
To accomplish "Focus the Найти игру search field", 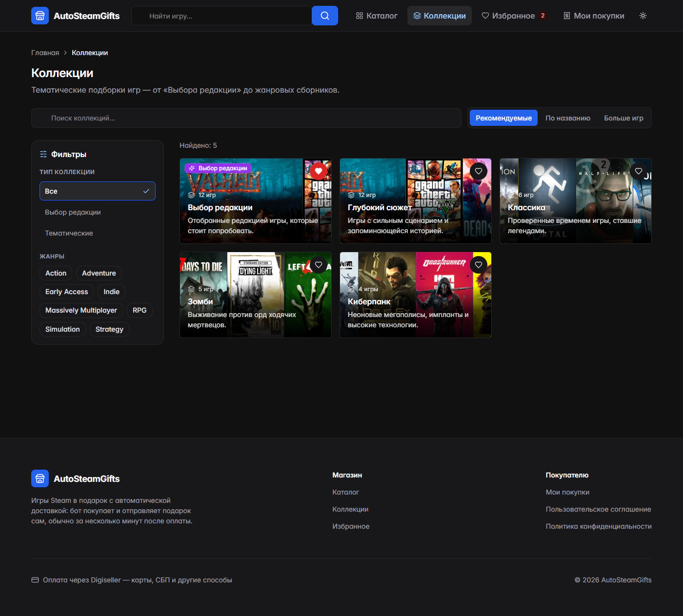I will pos(221,16).
